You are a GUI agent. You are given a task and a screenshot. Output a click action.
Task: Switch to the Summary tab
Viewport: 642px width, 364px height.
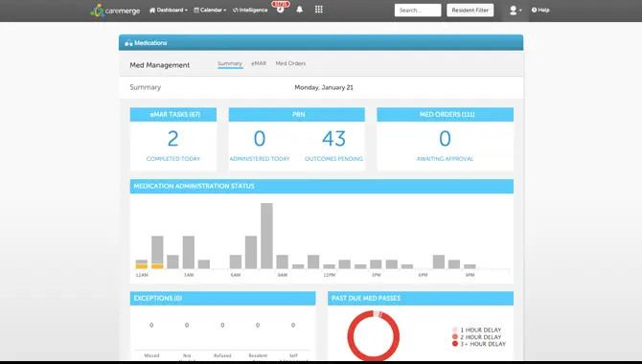[x=230, y=63]
